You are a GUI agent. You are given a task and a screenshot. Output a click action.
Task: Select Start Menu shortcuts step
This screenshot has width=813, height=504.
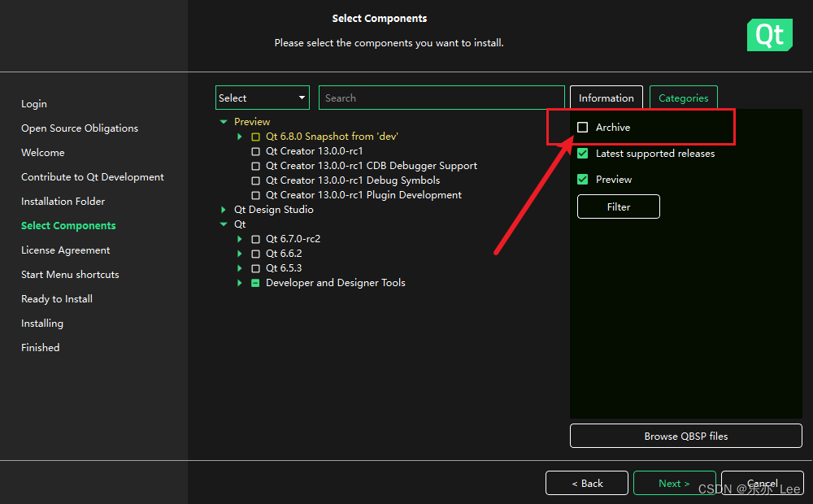70,274
